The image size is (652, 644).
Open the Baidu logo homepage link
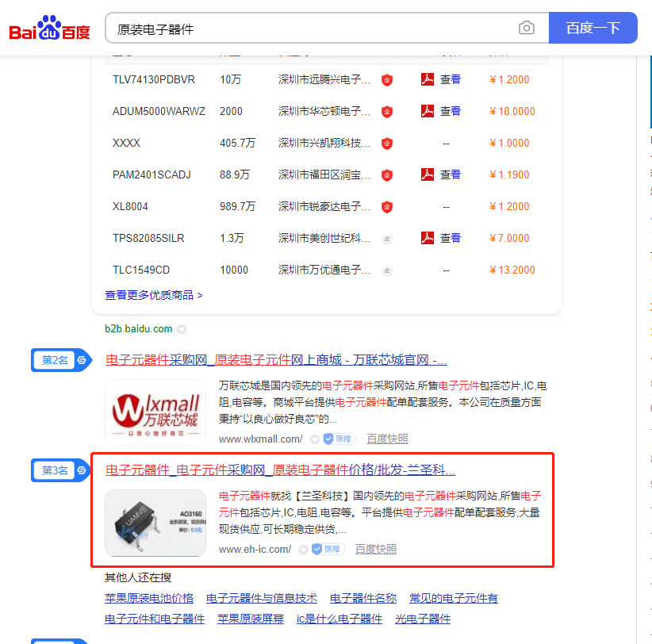click(49, 28)
